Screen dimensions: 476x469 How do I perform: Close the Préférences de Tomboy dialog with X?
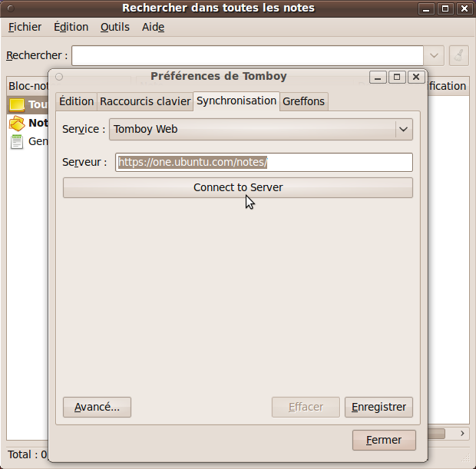416,77
